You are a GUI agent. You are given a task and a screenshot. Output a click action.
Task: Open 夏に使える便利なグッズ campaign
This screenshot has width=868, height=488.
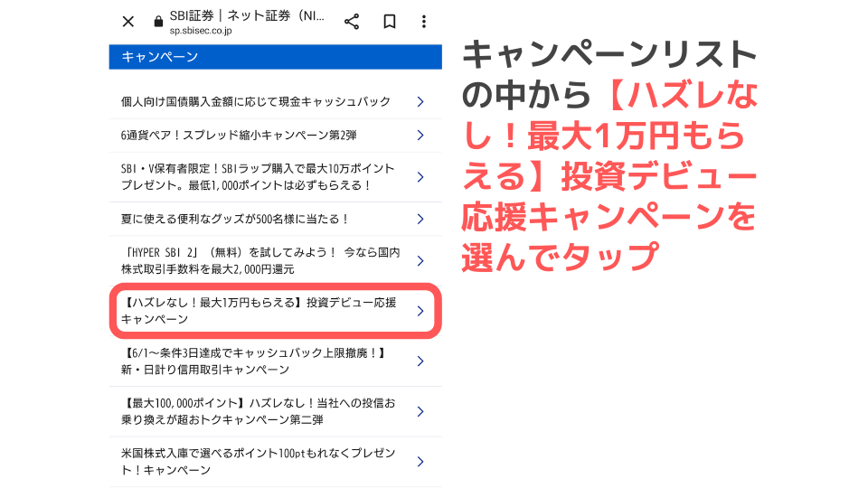(275, 219)
